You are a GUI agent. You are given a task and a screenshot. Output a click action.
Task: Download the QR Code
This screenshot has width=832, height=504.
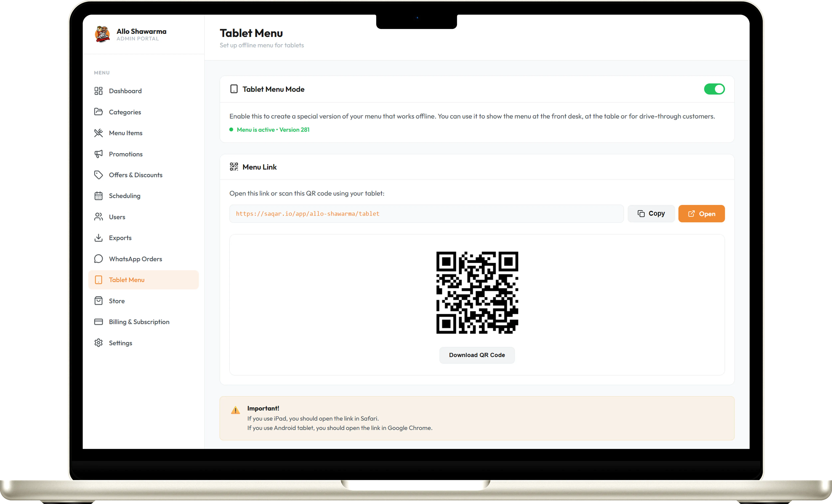pyautogui.click(x=477, y=355)
